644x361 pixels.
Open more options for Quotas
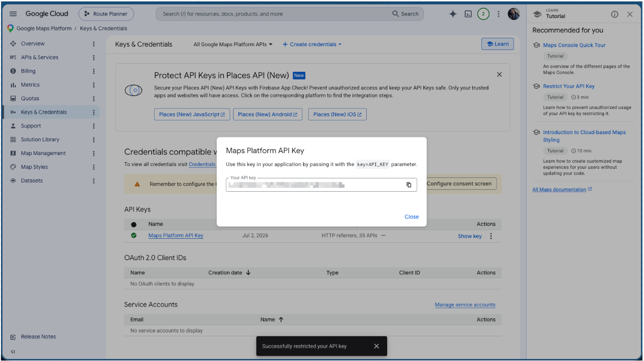click(94, 98)
